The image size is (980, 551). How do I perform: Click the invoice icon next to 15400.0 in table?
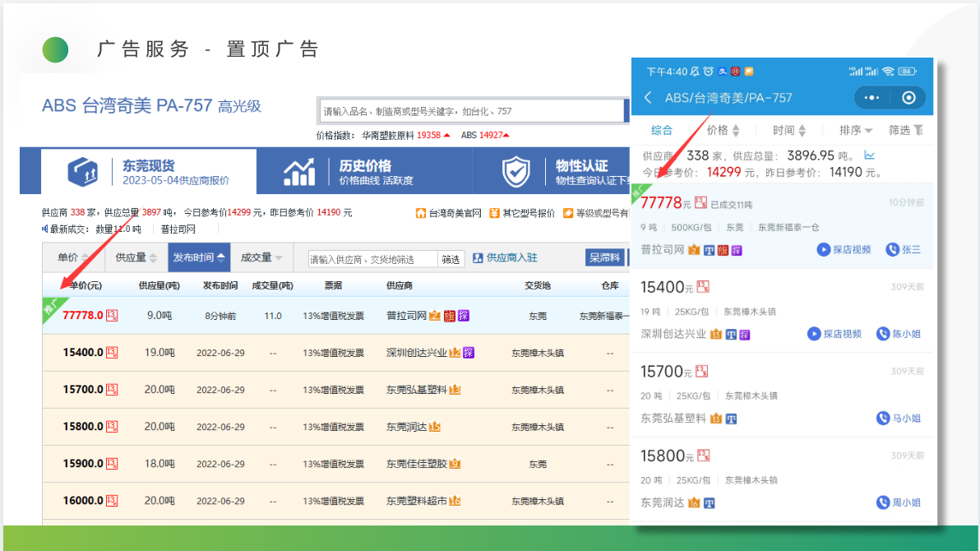pos(112,352)
